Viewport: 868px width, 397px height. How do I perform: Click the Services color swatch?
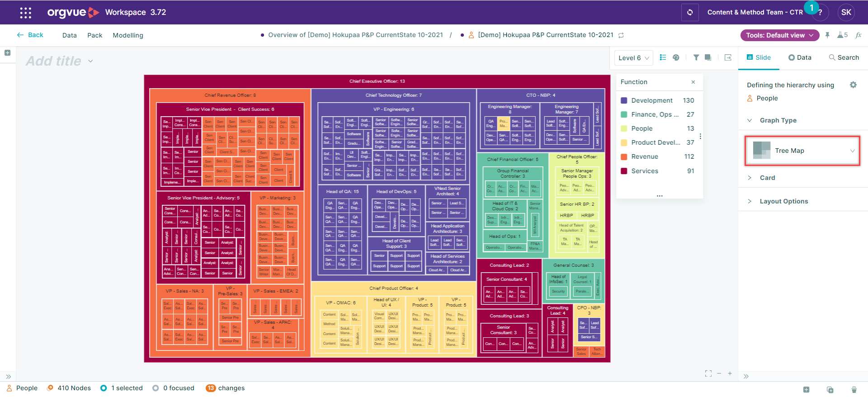tap(624, 171)
